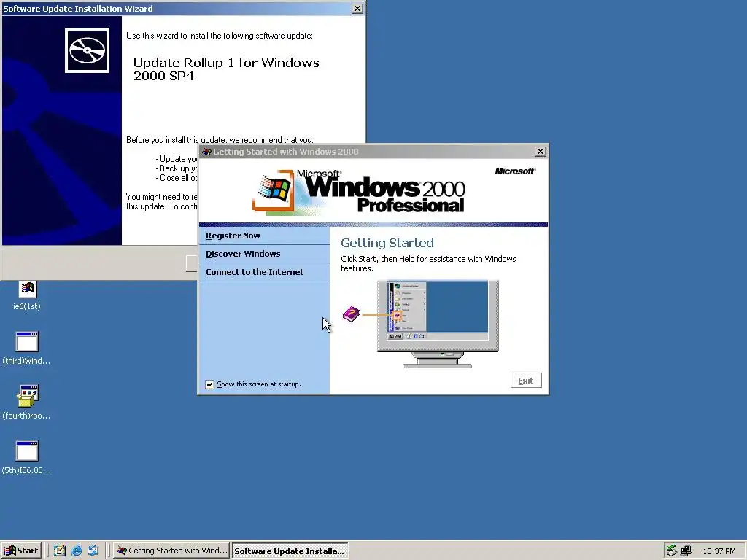Click Windows flag icon in Getting Started titlebar
Image resolution: width=747 pixels, height=560 pixels.
(x=206, y=152)
